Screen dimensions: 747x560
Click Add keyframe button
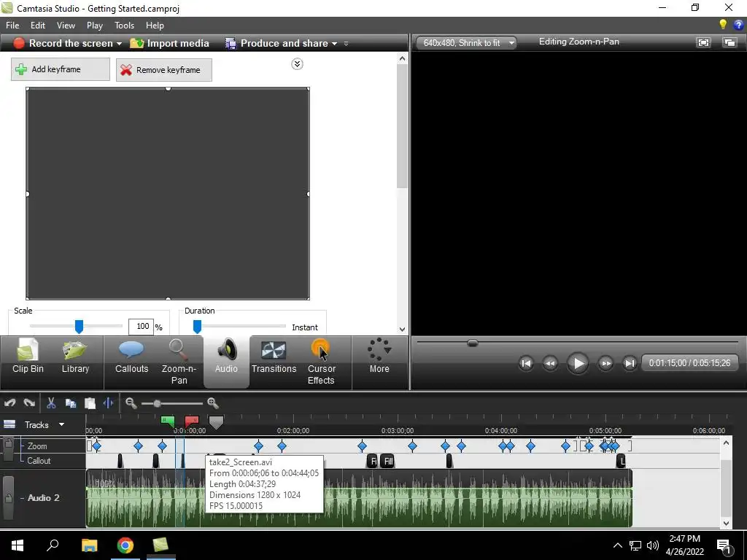pyautogui.click(x=61, y=69)
